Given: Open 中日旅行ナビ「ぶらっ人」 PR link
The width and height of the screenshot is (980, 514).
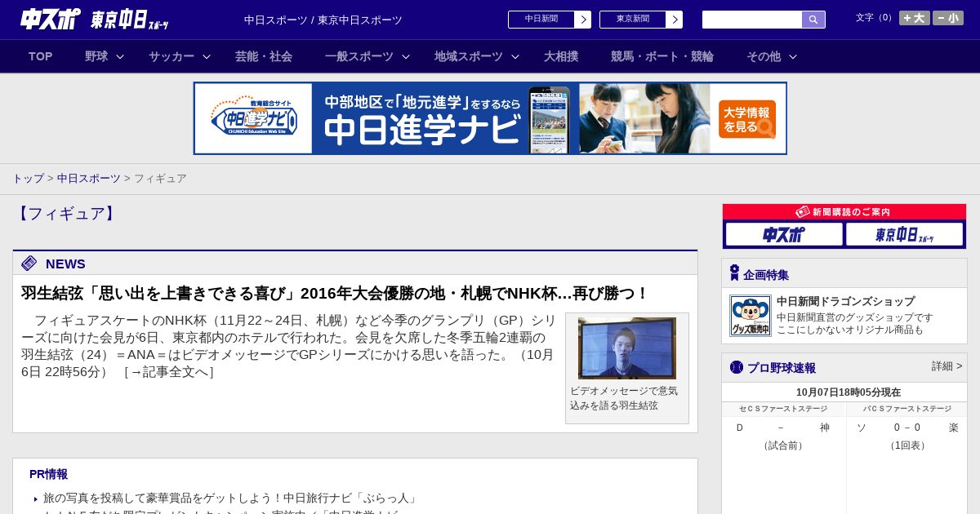Looking at the screenshot, I should 231,498.
